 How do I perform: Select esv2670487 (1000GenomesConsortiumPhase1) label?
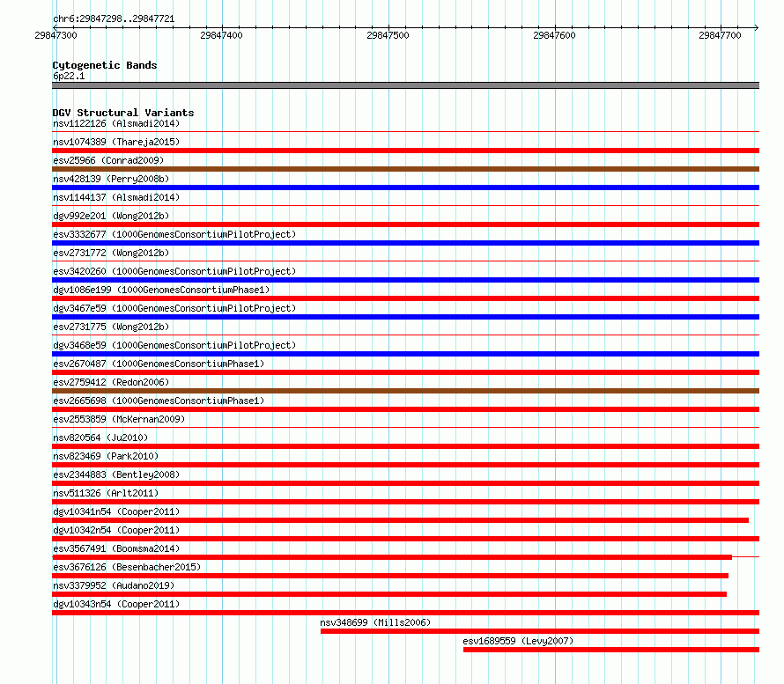click(x=159, y=364)
